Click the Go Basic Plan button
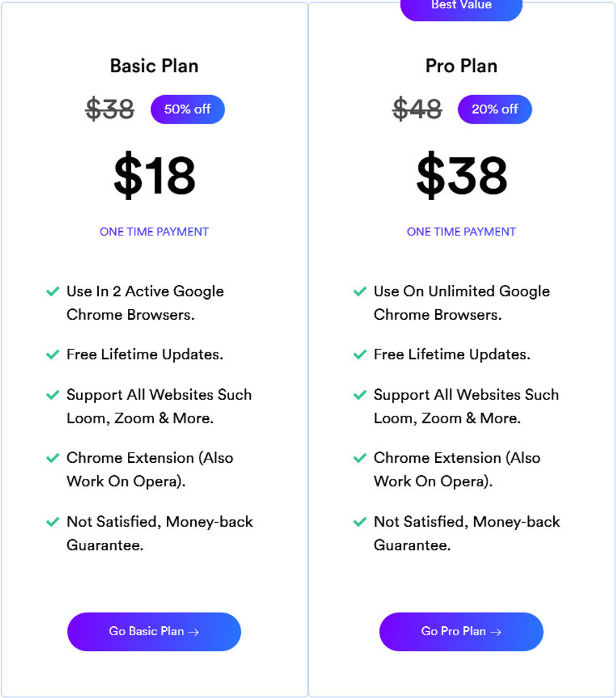Image resolution: width=616 pixels, height=698 pixels. [154, 632]
